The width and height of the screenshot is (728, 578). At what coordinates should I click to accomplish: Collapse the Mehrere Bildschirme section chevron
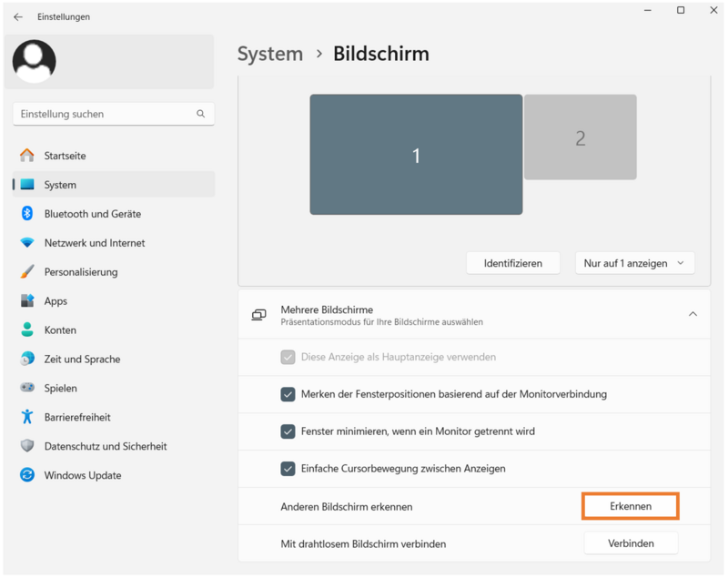pyautogui.click(x=693, y=314)
